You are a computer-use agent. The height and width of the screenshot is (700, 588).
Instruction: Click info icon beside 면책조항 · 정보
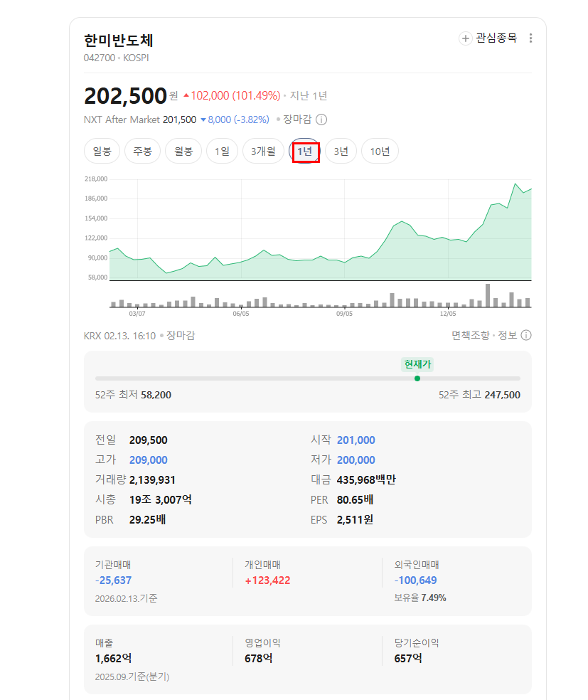click(x=526, y=335)
